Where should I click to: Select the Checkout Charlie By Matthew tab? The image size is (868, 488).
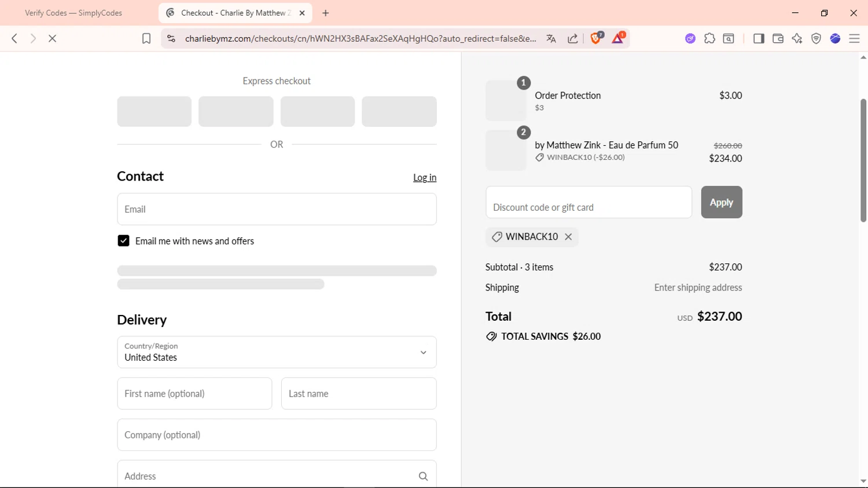[x=235, y=13]
